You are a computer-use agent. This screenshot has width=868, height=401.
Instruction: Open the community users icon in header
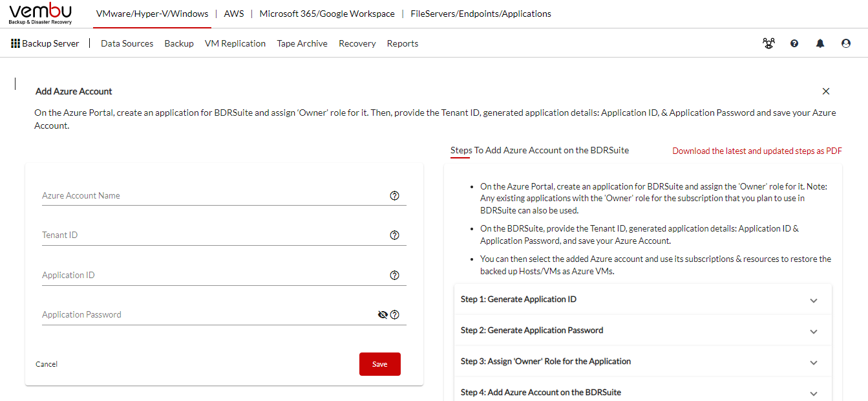[x=768, y=43]
